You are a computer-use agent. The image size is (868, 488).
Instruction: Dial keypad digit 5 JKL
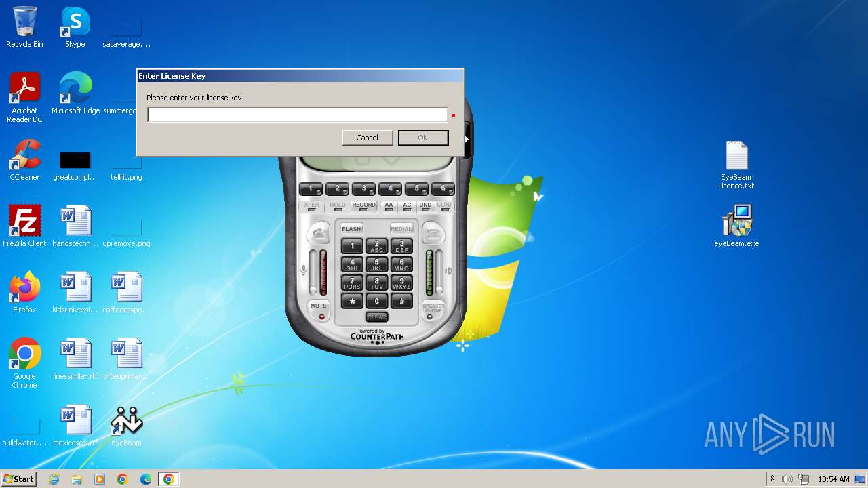[x=376, y=264]
